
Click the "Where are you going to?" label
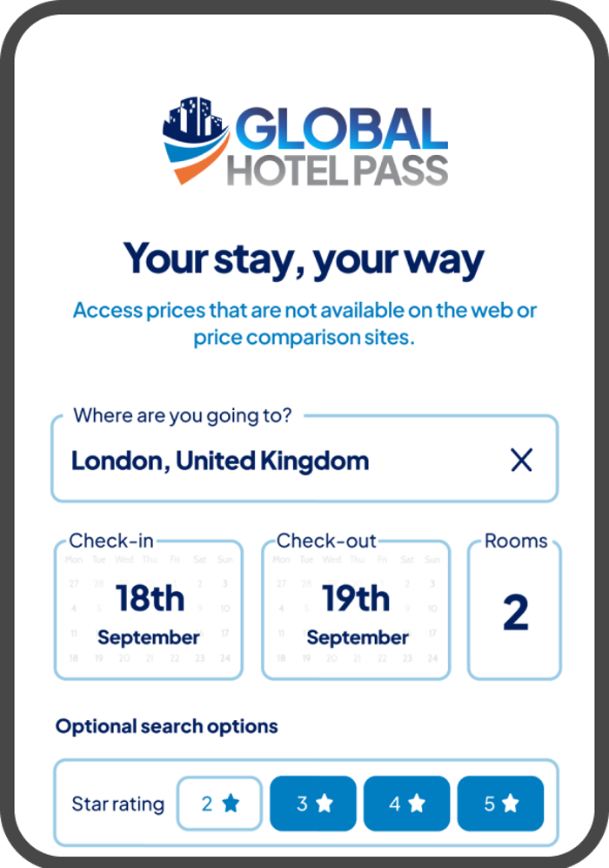tap(183, 415)
